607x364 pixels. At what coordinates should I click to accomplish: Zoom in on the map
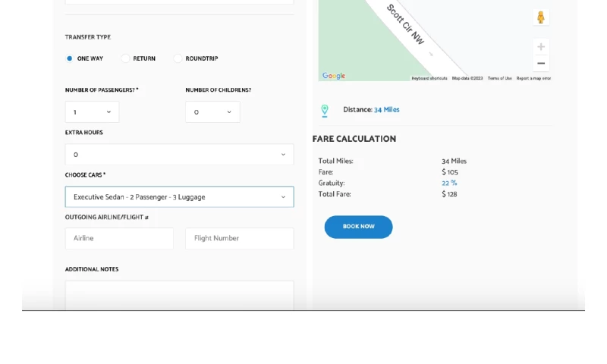coord(540,47)
